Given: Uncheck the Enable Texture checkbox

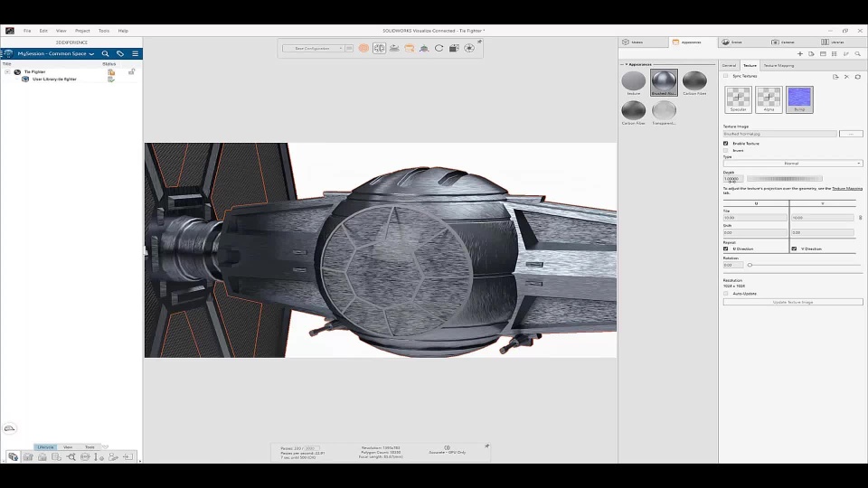Looking at the screenshot, I should point(725,143).
